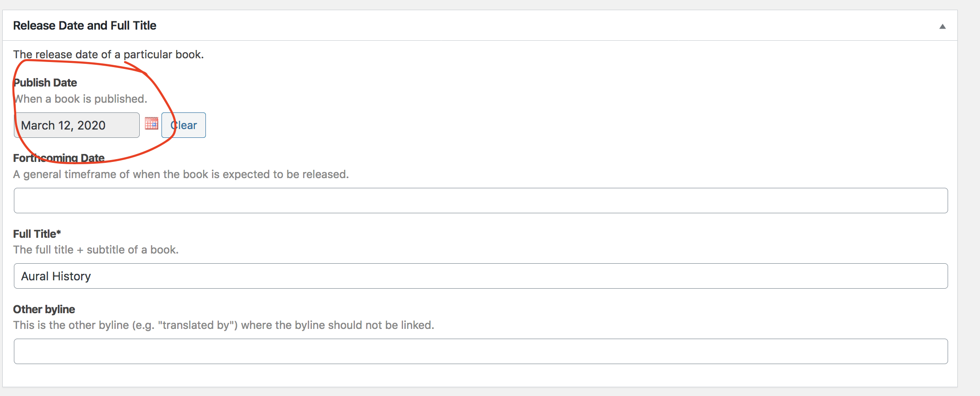
Task: Click the required asterisk beside Full Title
Action: 59,233
